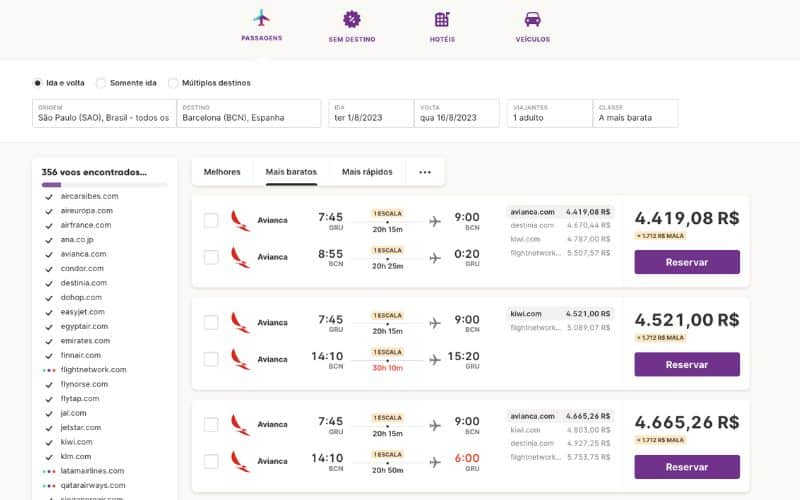Check the 8:55 BCN return flight box
Screen dimensions: 800x500
211,257
